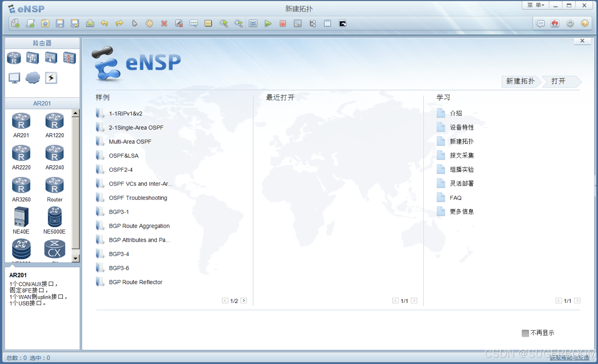Select the hand pan tool
Image resolution: width=598 pixels, height=364 pixels.
pyautogui.click(x=149, y=23)
